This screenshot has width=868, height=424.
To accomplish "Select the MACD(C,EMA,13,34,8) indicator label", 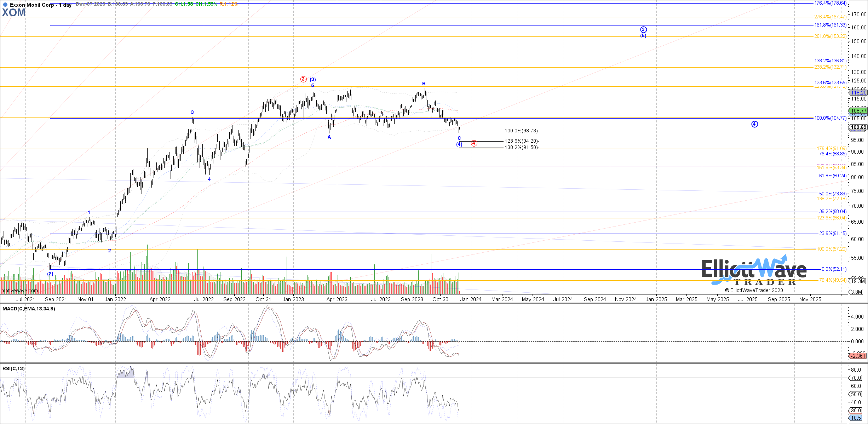I will [x=29, y=309].
